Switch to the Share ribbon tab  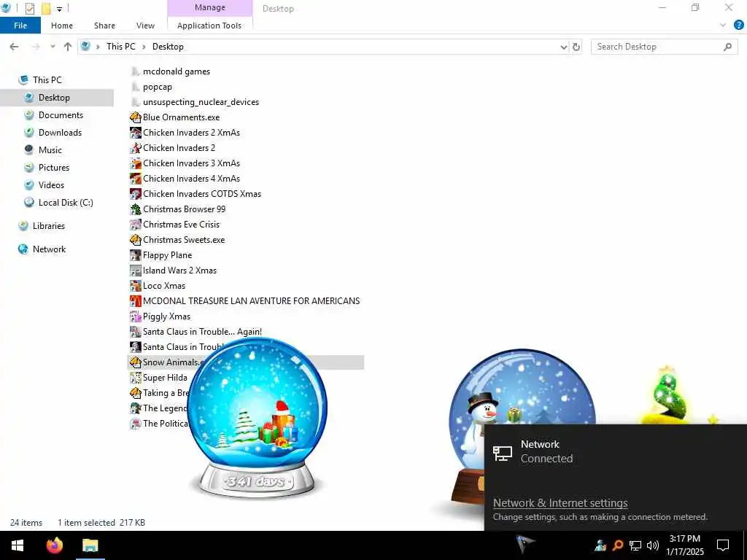pos(104,26)
